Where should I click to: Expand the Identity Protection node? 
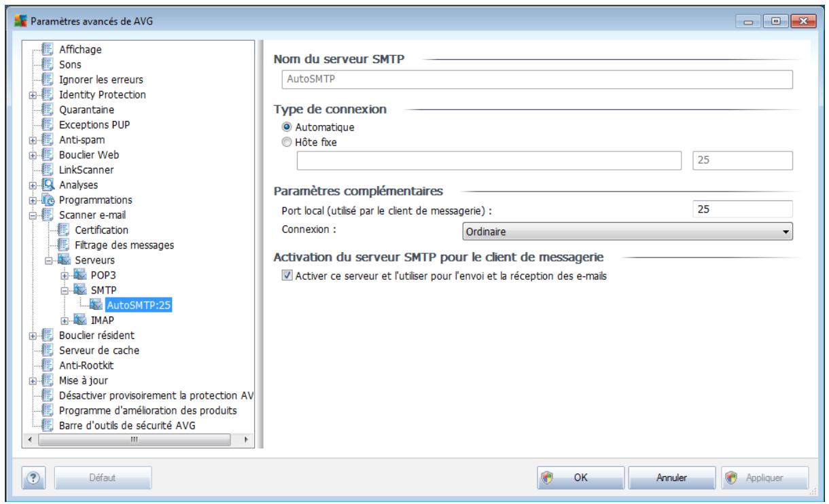pos(32,94)
